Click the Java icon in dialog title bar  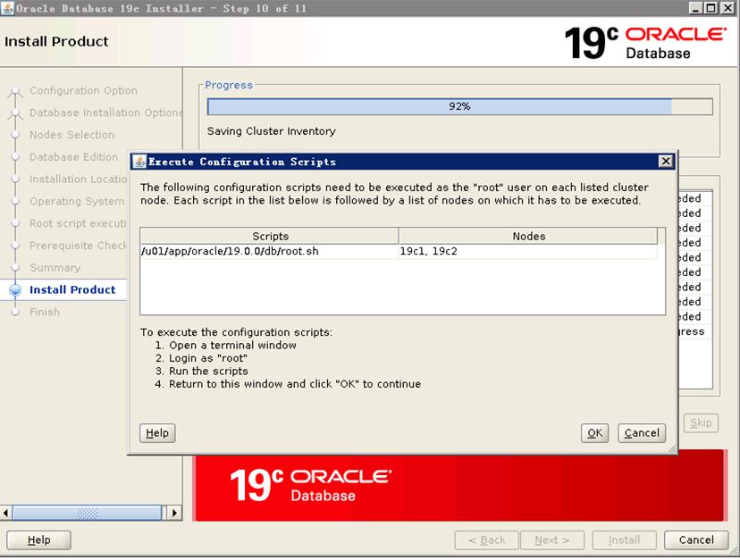pos(139,162)
